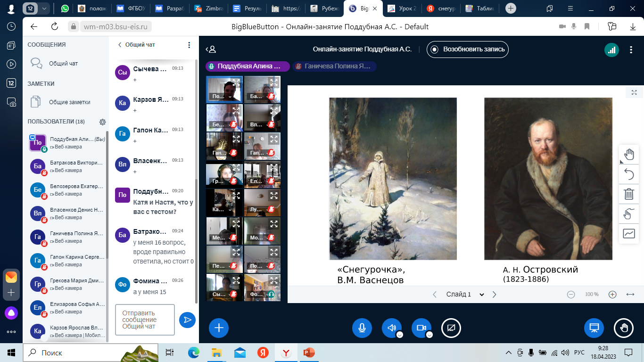Go to next slide arrow
Image resolution: width=644 pixels, height=362 pixels.
(x=494, y=295)
